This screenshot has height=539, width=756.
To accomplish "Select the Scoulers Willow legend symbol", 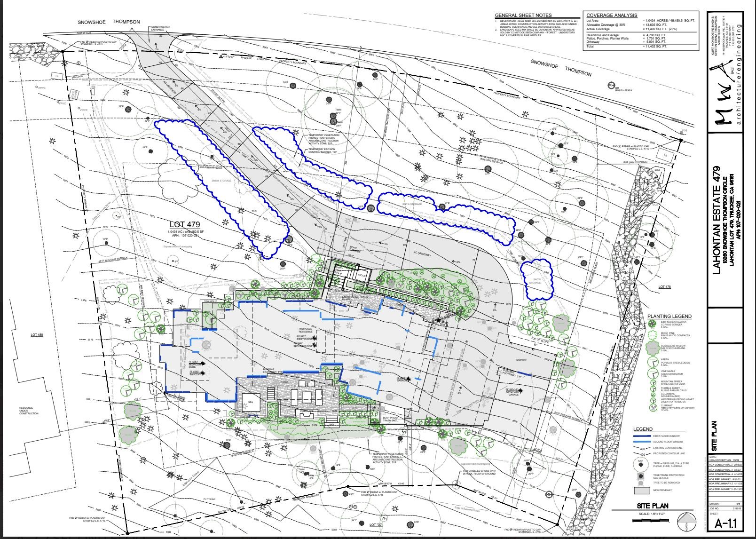I will coord(652,348).
